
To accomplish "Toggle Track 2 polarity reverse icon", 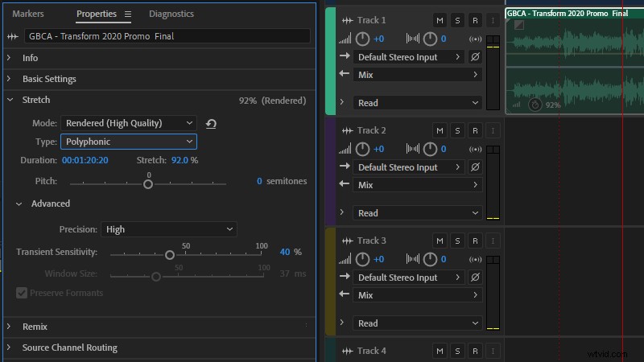I will click(475, 167).
